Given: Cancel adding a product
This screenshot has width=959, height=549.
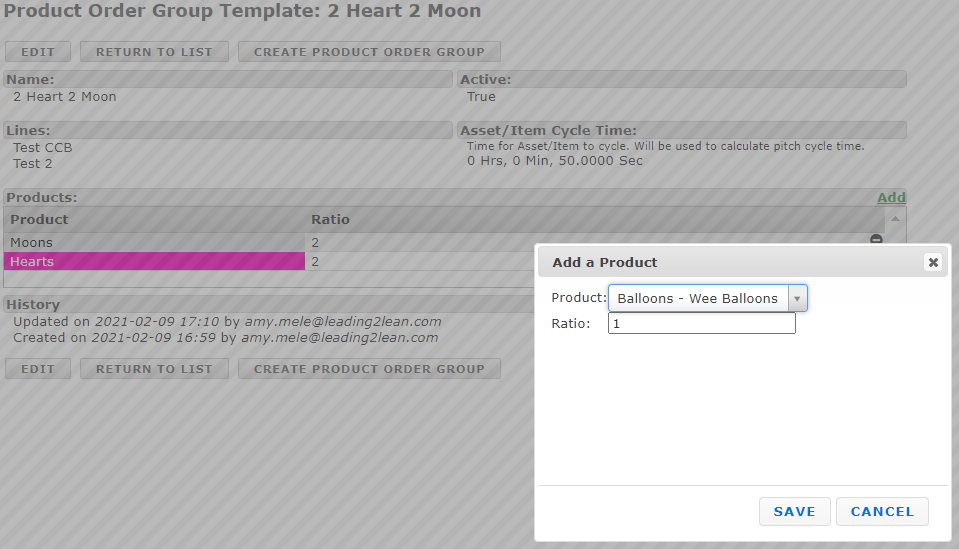Looking at the screenshot, I should pos(882,511).
